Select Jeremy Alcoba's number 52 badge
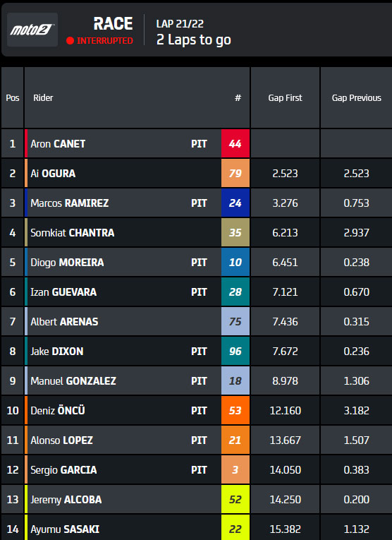This screenshot has width=392, height=540. point(235,499)
